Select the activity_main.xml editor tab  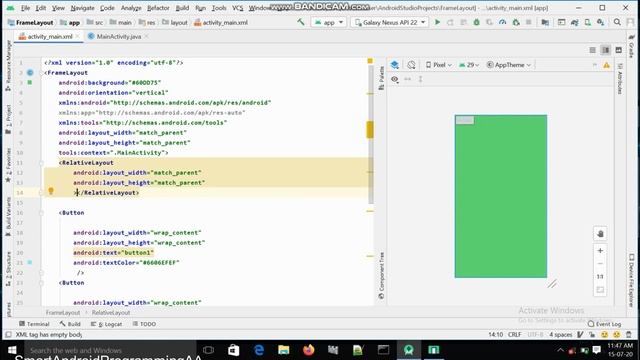50,36
